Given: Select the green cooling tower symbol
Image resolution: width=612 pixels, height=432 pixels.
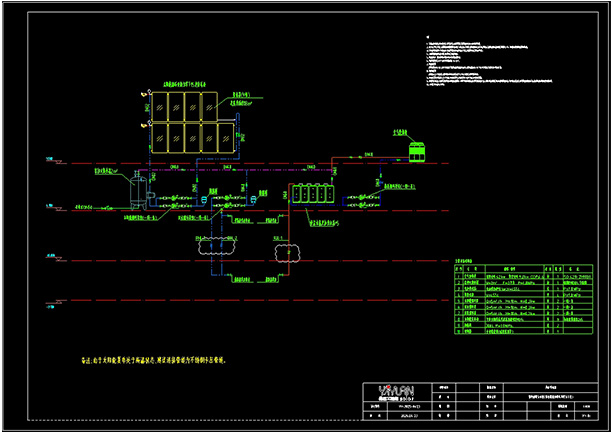Looking at the screenshot, I should point(416,152).
